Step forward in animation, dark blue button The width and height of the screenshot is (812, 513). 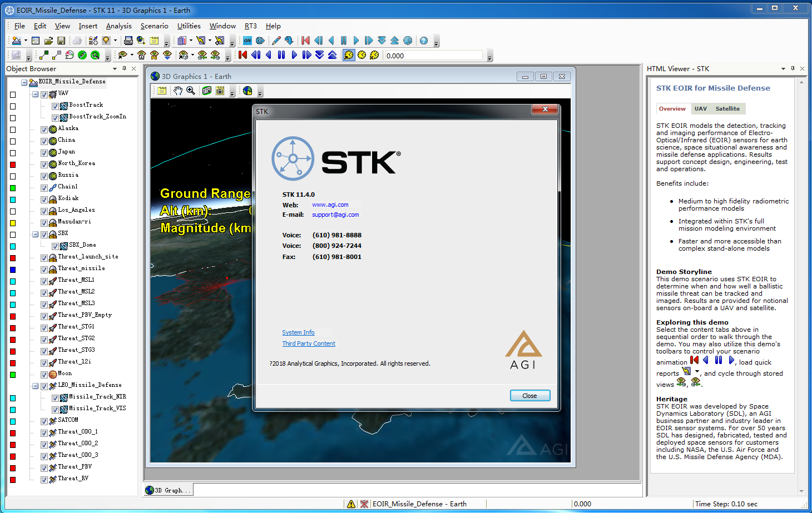[306, 55]
